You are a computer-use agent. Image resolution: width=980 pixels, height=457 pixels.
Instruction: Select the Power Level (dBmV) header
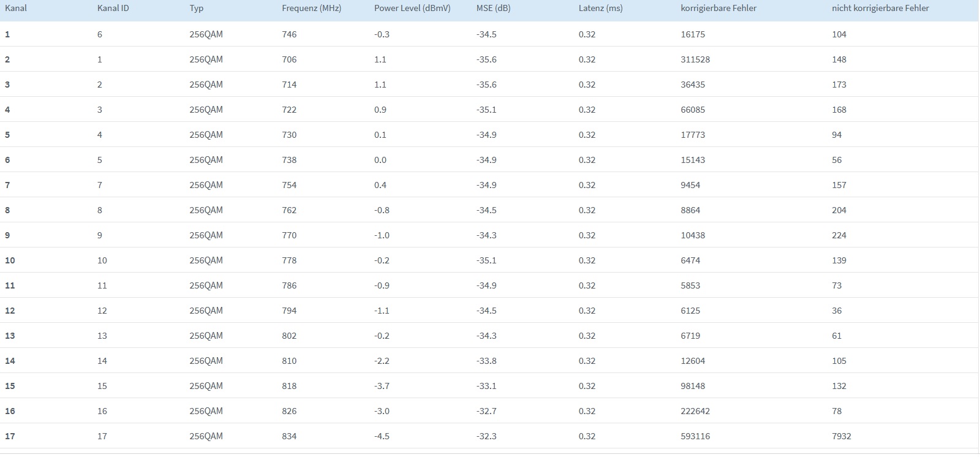tap(412, 9)
